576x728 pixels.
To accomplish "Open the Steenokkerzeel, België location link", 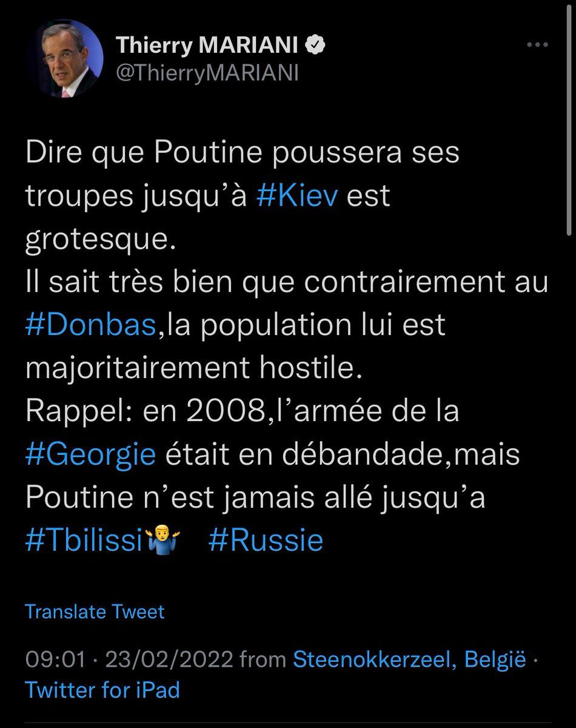I will [409, 659].
